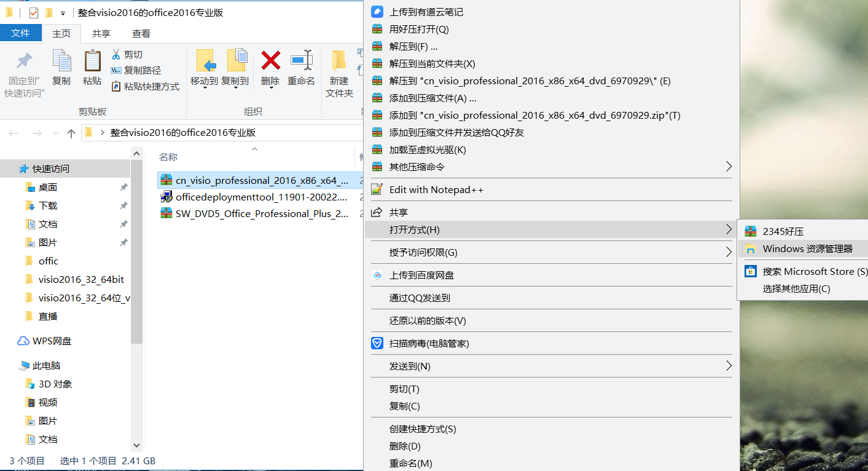Open visio2016_32_64bit folder in sidebar
The height and width of the screenshot is (471, 868).
81,279
